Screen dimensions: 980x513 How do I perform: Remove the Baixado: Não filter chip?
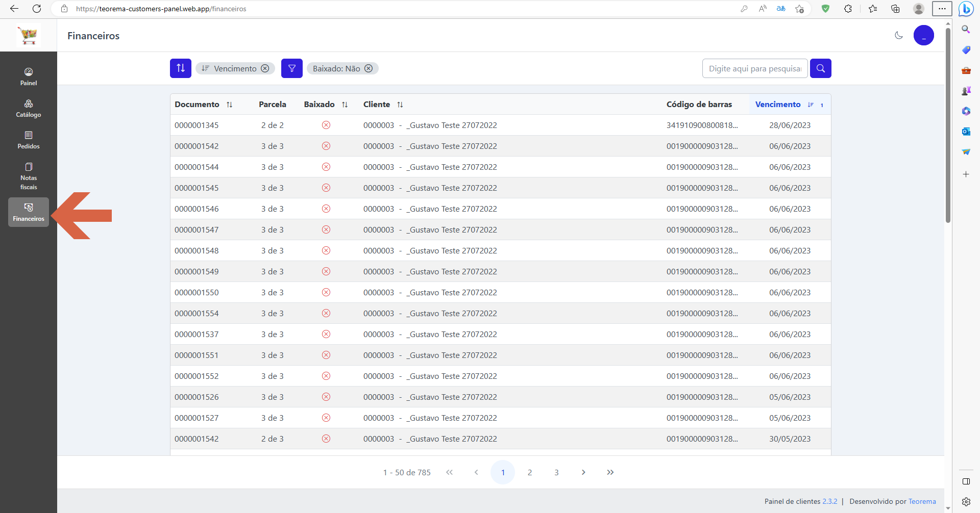[369, 68]
